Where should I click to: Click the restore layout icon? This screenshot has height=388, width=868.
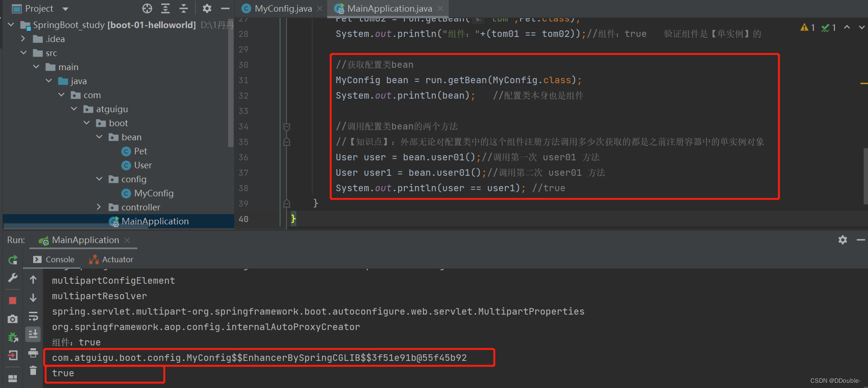tap(13, 378)
